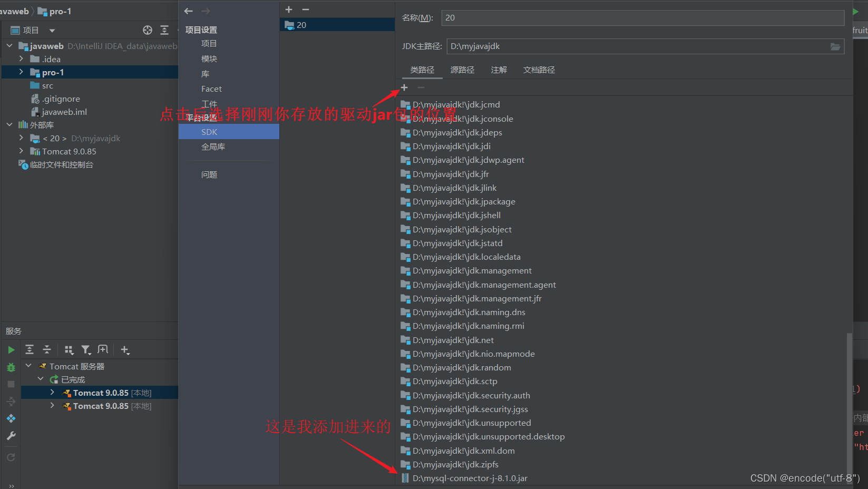The image size is (868, 489).
Task: Click the locate-opened-file crosshair icon in project panel
Action: point(147,30)
